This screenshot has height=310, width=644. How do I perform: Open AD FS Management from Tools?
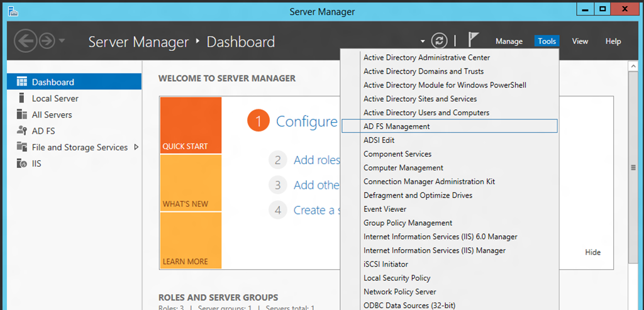coord(450,126)
